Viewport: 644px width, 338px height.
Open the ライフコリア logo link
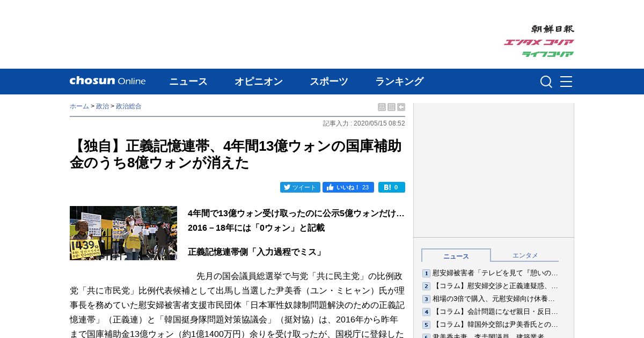pyautogui.click(x=547, y=54)
